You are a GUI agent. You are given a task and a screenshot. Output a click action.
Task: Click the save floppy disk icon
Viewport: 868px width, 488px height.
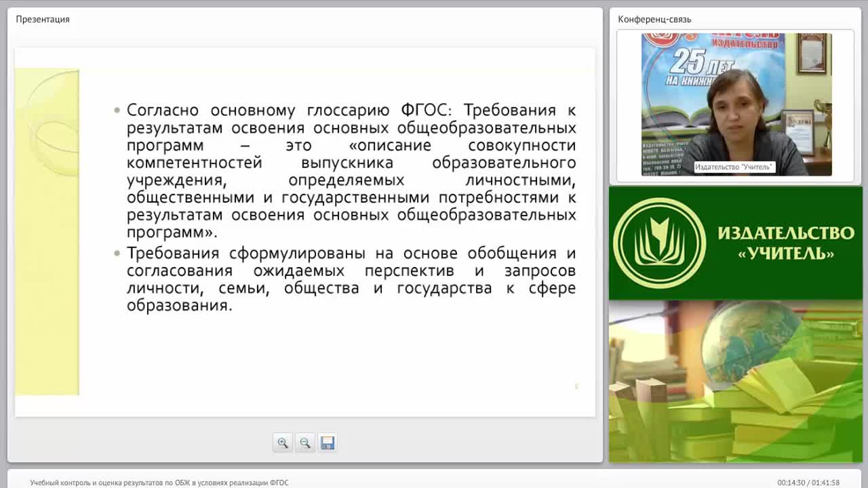[x=328, y=443]
